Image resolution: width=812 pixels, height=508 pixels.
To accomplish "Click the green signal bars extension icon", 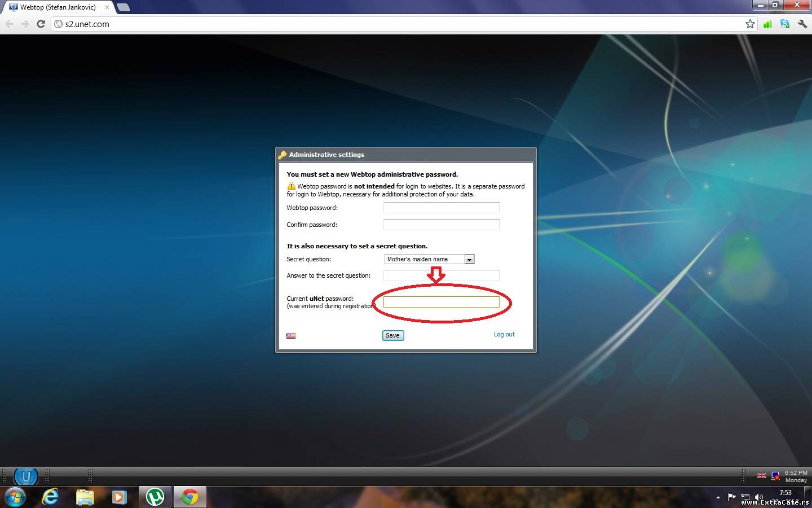I will click(x=767, y=24).
